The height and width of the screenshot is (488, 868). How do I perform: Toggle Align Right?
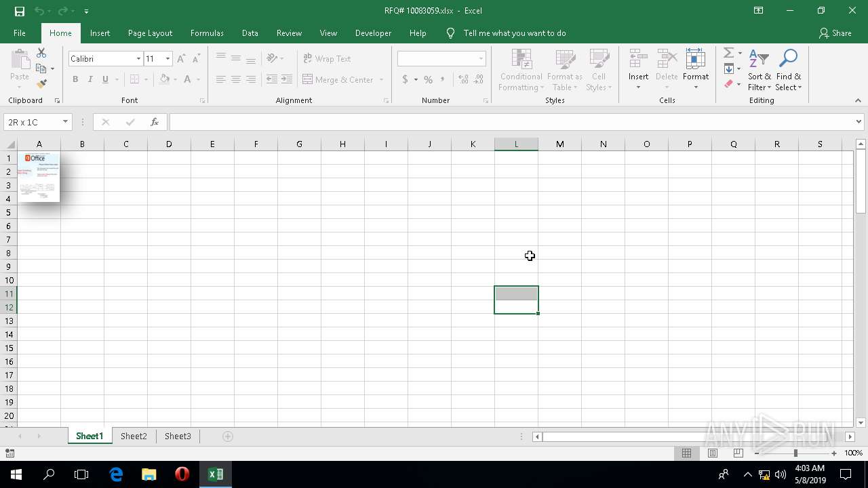[x=251, y=79]
